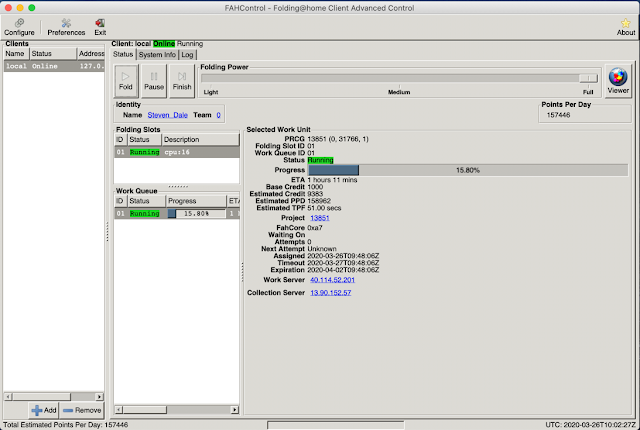Click Folding Slots ID column header
Screen dimensions: 640x430
click(120, 140)
